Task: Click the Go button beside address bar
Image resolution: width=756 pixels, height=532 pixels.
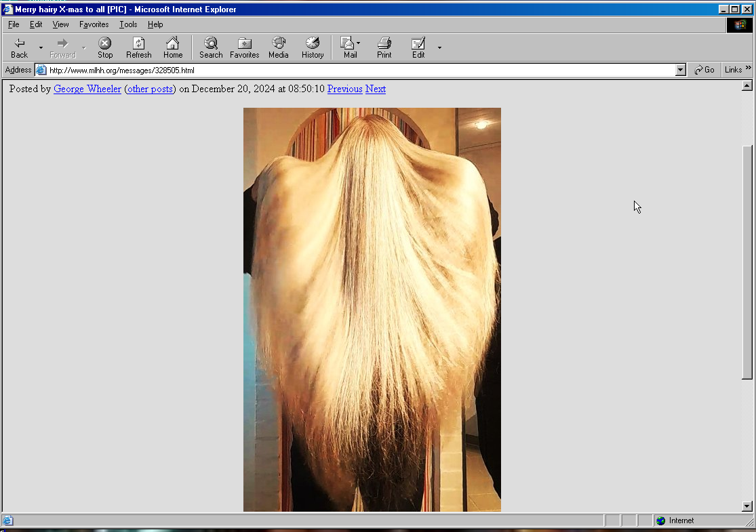Action: (x=704, y=70)
